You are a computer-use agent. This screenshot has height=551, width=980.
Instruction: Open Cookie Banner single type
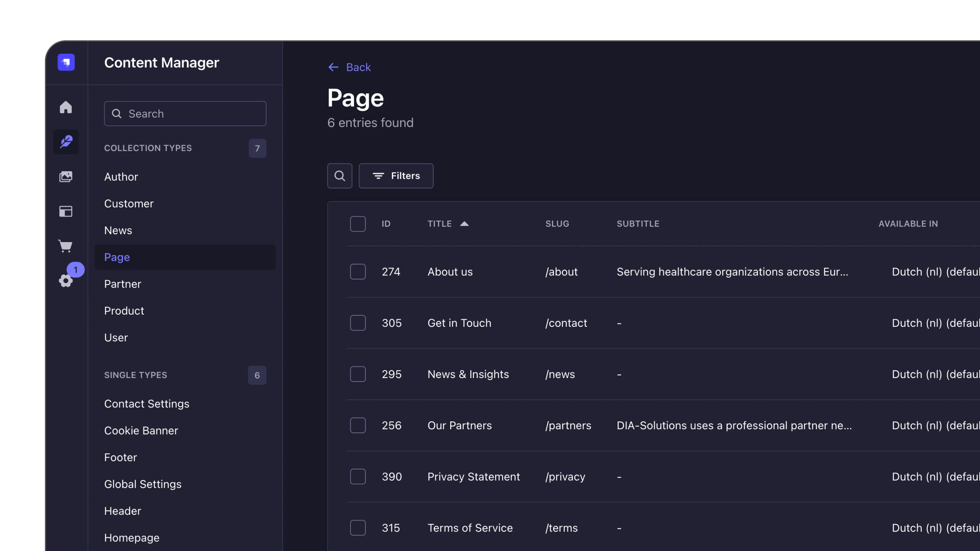141,430
